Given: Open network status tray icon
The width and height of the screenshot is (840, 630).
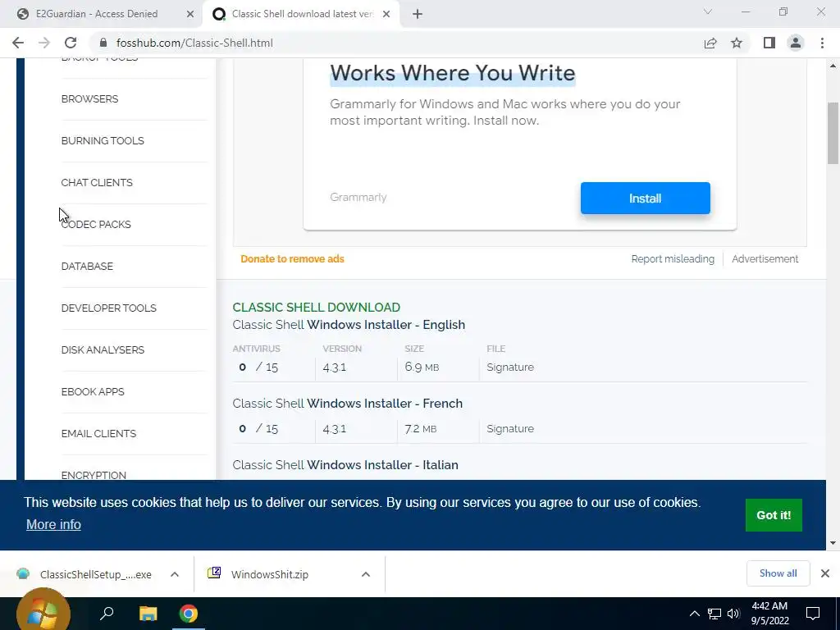Looking at the screenshot, I should (714, 614).
